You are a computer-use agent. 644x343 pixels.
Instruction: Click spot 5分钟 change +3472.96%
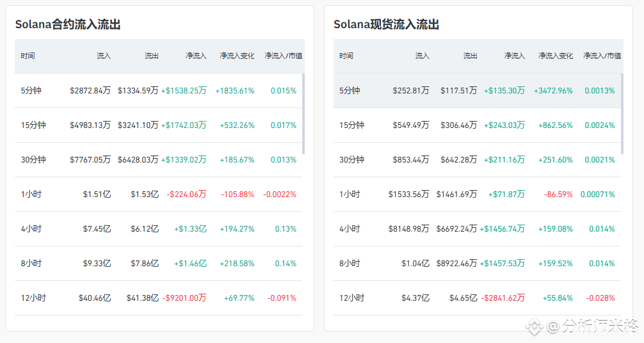coord(553,91)
